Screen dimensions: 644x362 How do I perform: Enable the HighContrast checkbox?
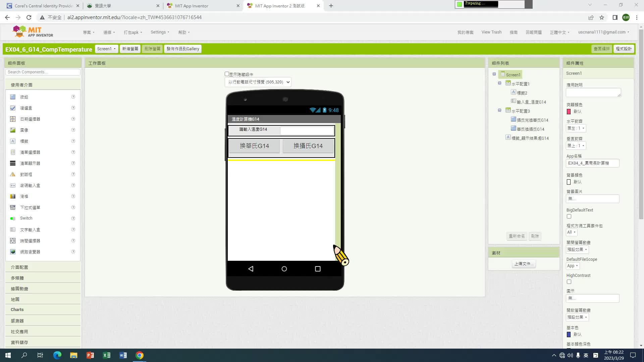569,282
